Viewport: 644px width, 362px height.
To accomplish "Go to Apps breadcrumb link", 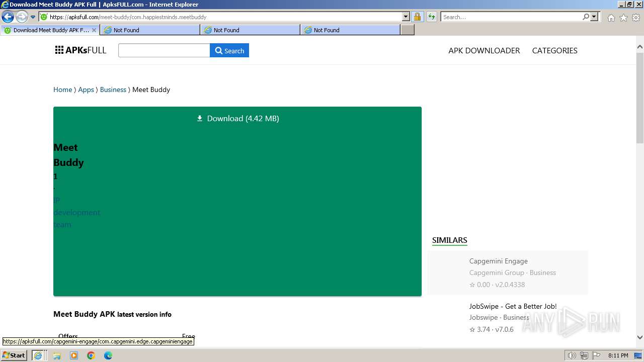I will tap(86, 89).
